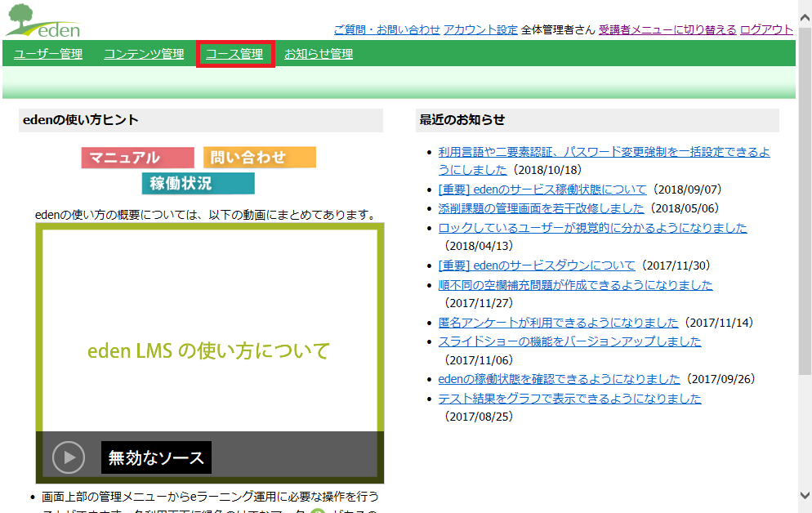Viewport: 812px width, 513px height.
Task: Open お知らせ管理 menu
Action: 319,54
